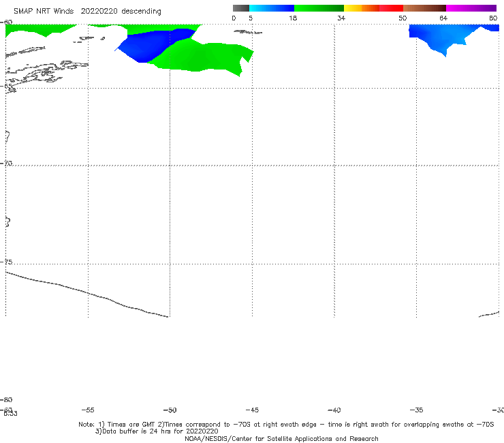
Task: Pick the magenta-purple segment of the color bar
Action: [x=471, y=8]
